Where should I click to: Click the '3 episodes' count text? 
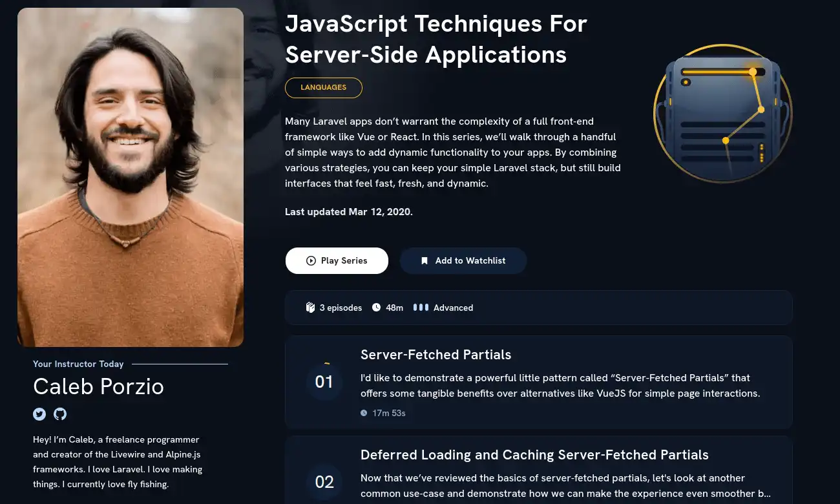341,308
